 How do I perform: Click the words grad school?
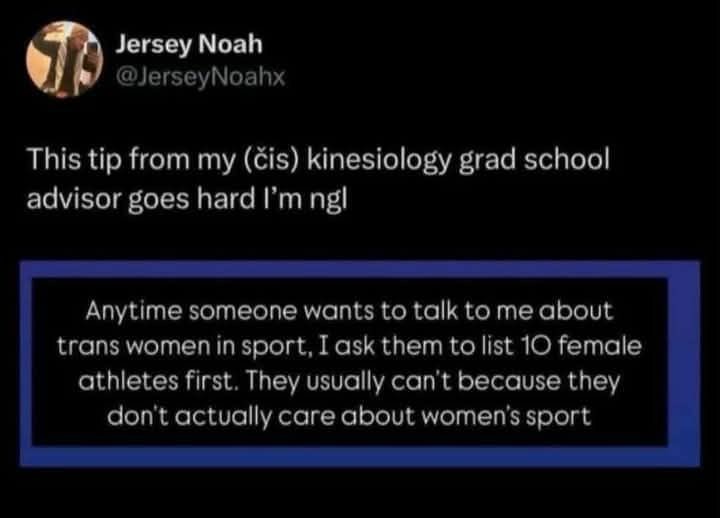pyautogui.click(x=534, y=160)
